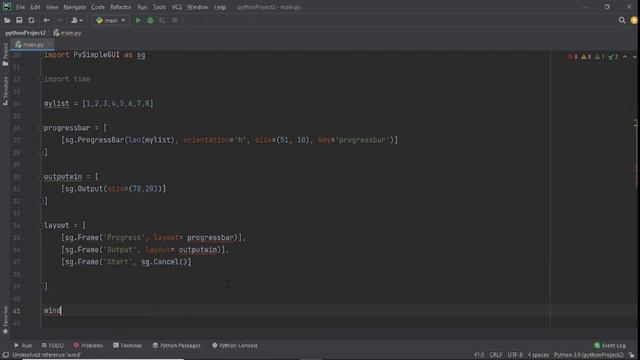
Task: Click the warnings count indicator in editor
Action: pos(586,57)
